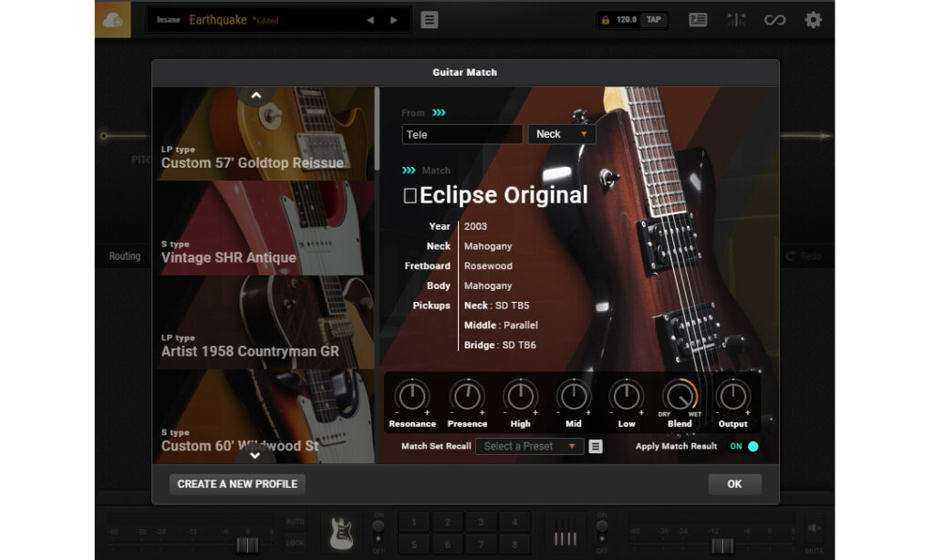Screen dimensions: 934x560
Task: Adjust the High knob
Action: tap(520, 396)
